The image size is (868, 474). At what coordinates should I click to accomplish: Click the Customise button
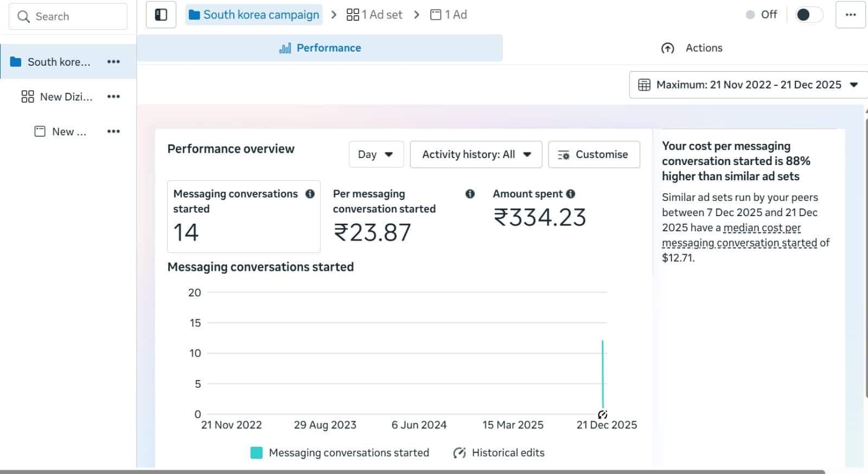[593, 155]
